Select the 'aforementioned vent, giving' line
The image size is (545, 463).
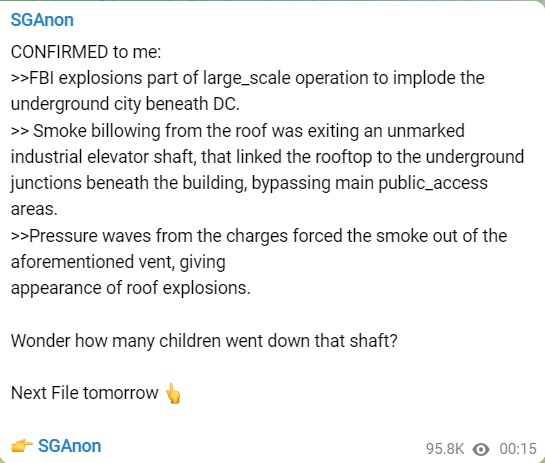pyautogui.click(x=118, y=262)
